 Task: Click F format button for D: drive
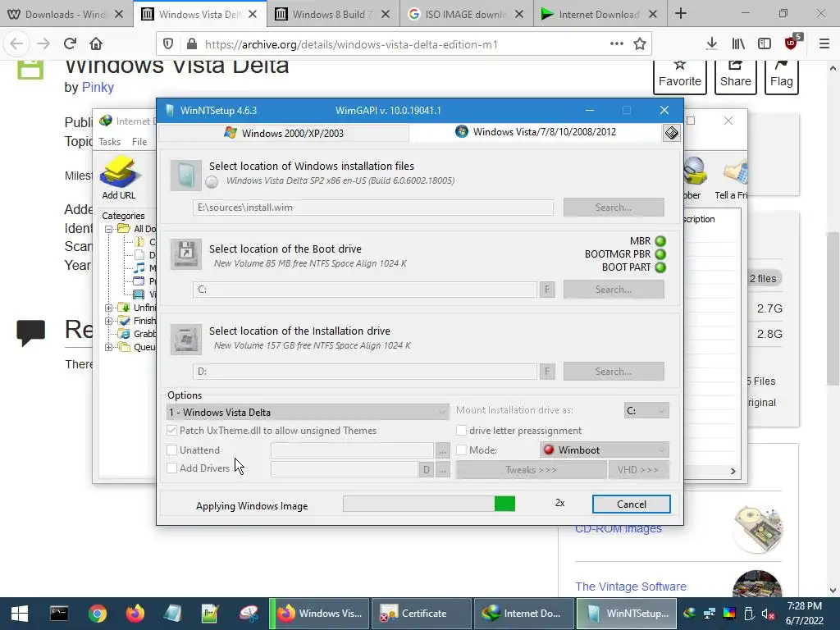click(x=547, y=372)
